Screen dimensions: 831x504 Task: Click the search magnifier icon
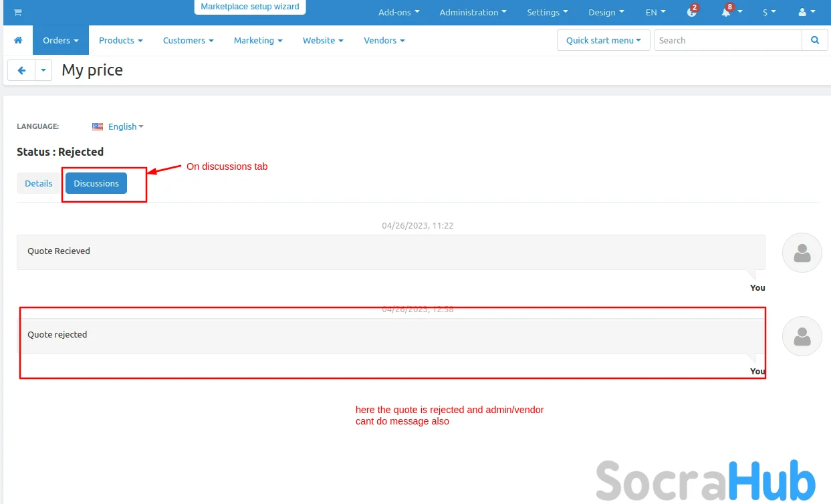(814, 40)
